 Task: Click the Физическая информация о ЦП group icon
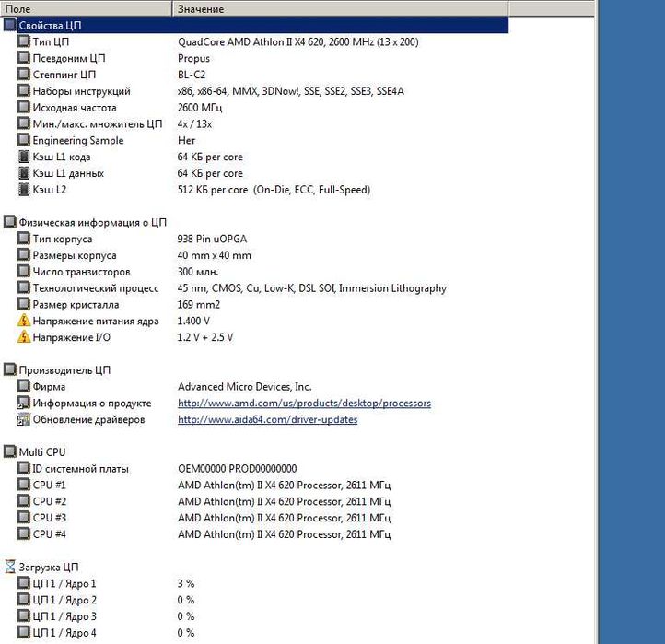pyautogui.click(x=10, y=221)
